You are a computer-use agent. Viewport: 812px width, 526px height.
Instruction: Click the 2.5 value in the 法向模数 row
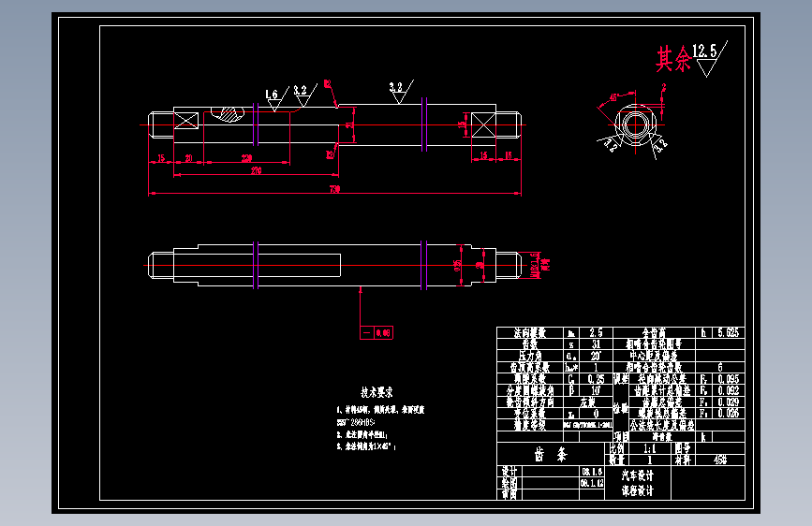pyautogui.click(x=596, y=332)
